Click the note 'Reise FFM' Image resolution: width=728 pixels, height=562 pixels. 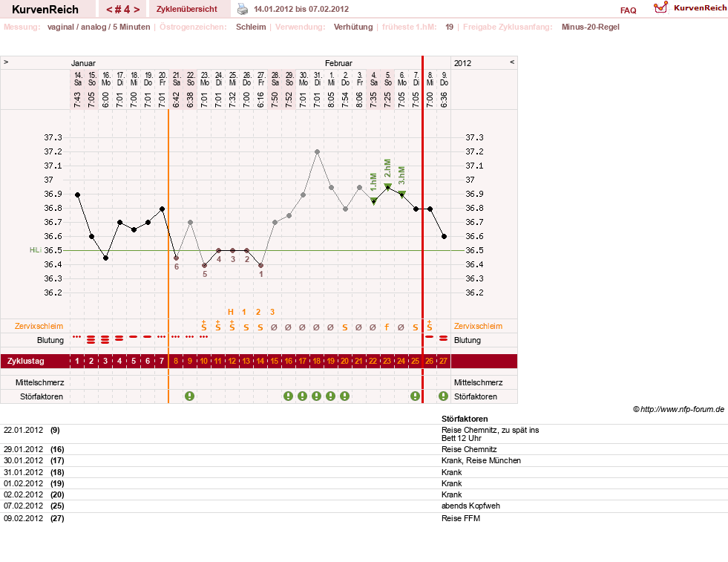coord(461,518)
